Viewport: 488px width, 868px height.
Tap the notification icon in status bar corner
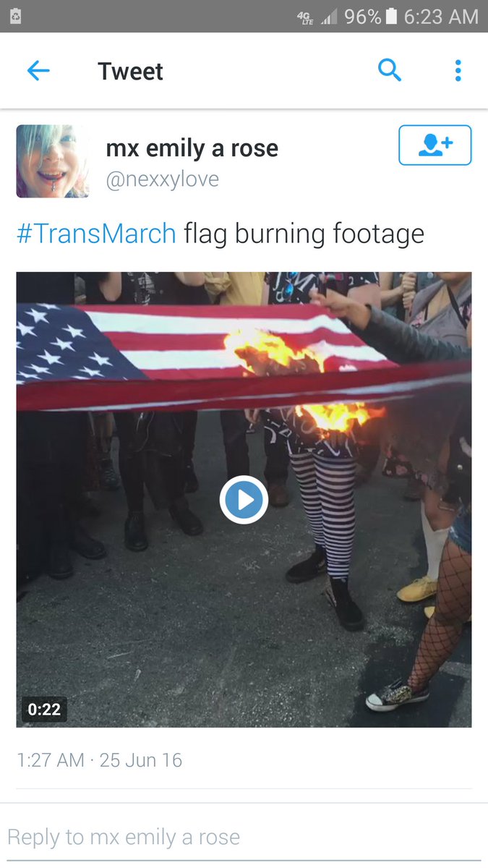pyautogui.click(x=15, y=17)
